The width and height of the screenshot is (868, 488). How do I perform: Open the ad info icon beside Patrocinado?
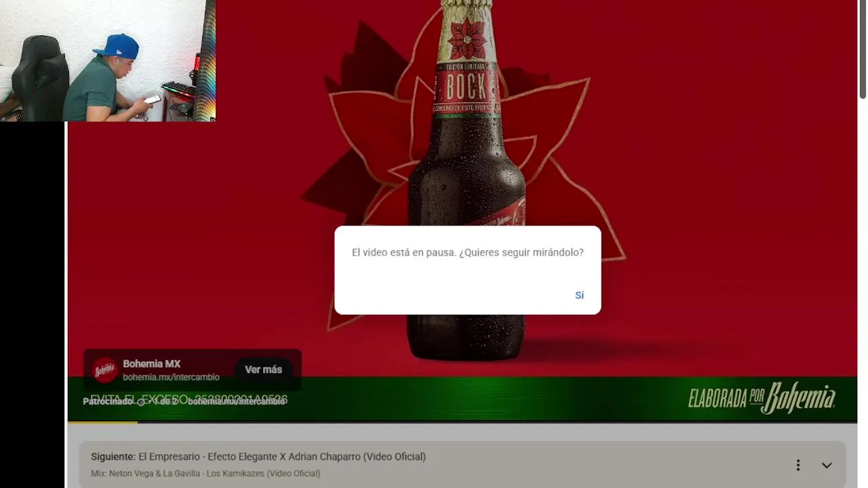point(141,401)
